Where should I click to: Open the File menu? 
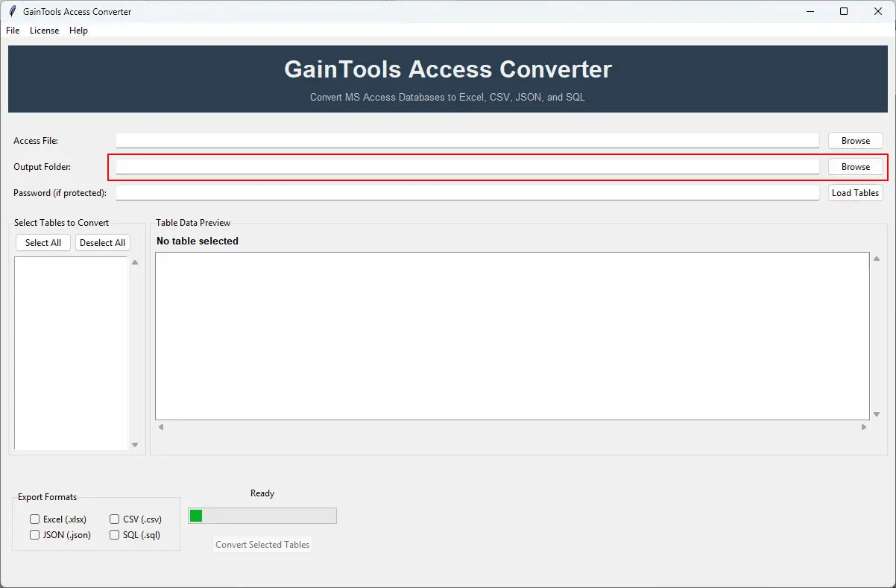(x=13, y=31)
